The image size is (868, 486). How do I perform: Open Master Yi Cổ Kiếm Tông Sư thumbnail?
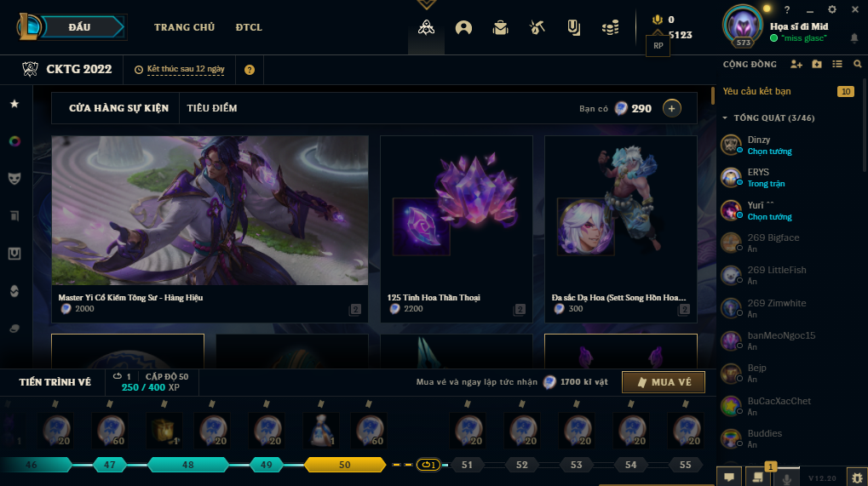point(210,210)
